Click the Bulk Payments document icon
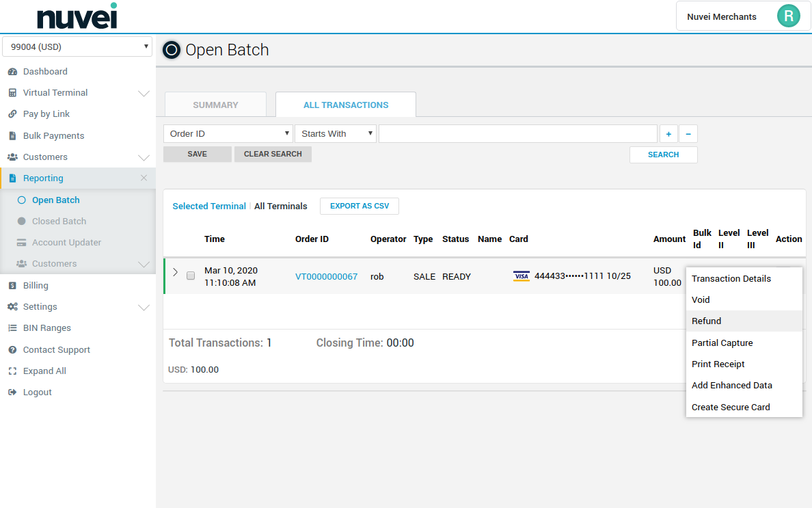 (x=12, y=135)
